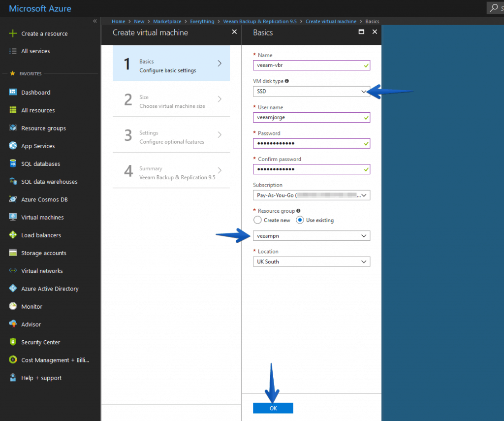Open the VM disk type SSD dropdown

[312, 92]
